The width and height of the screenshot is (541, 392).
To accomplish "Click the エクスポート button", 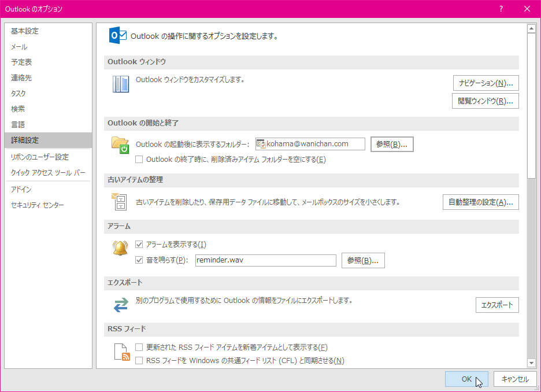I will coord(497,305).
